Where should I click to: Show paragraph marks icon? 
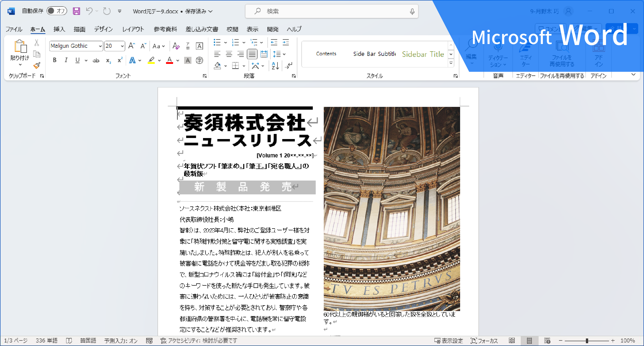coord(289,66)
